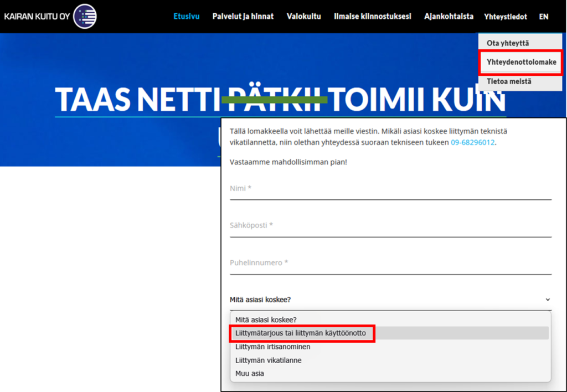Select Ota yhteyttä from submenu
The height and width of the screenshot is (392, 567).
tap(507, 43)
